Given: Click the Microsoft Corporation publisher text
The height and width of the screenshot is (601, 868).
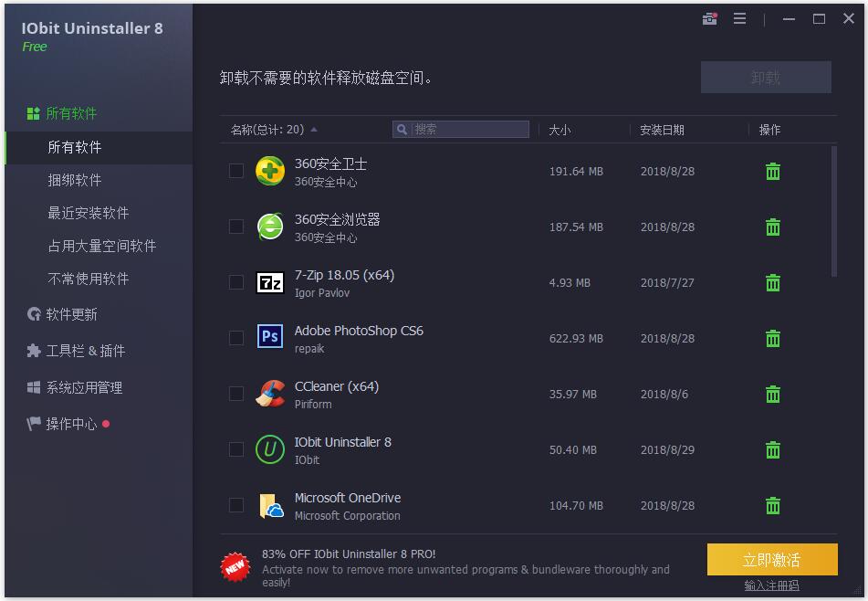Looking at the screenshot, I should tap(347, 516).
